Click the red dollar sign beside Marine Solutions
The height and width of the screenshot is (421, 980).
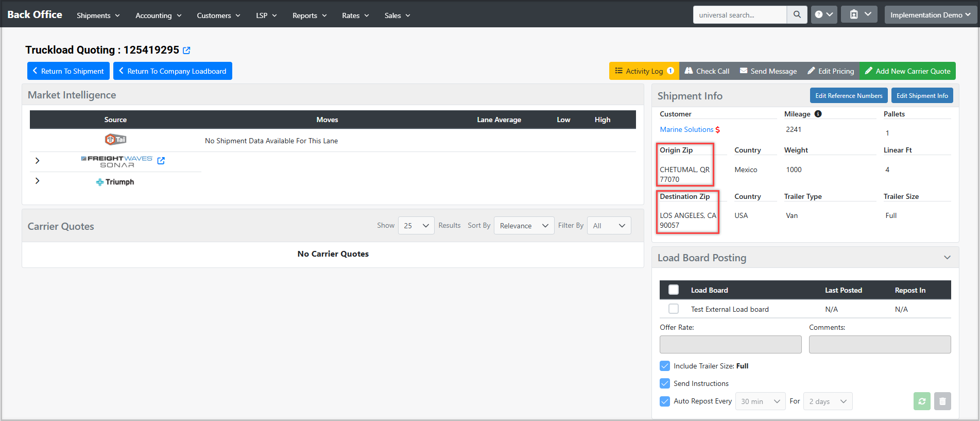pos(718,130)
